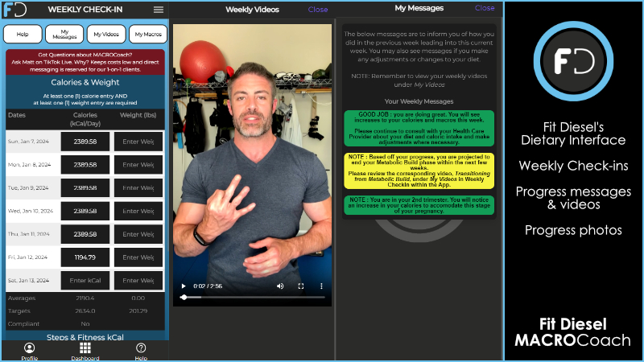Open the hamburger menu in Weekly Check-In header
The image size is (644, 362).
point(159,10)
